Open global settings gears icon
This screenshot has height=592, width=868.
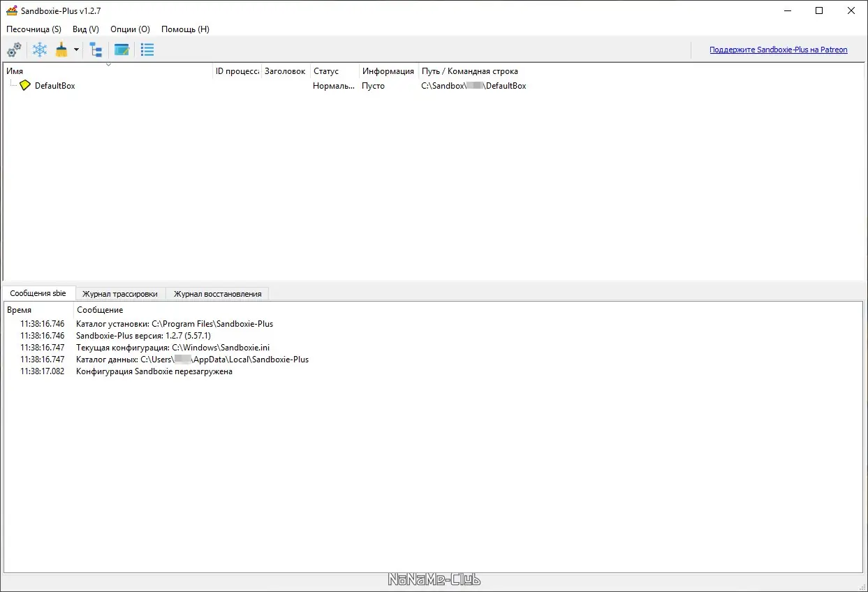click(14, 50)
